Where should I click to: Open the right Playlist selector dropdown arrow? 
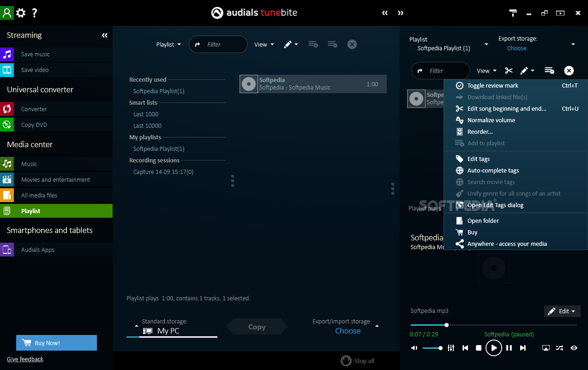pyautogui.click(x=486, y=44)
